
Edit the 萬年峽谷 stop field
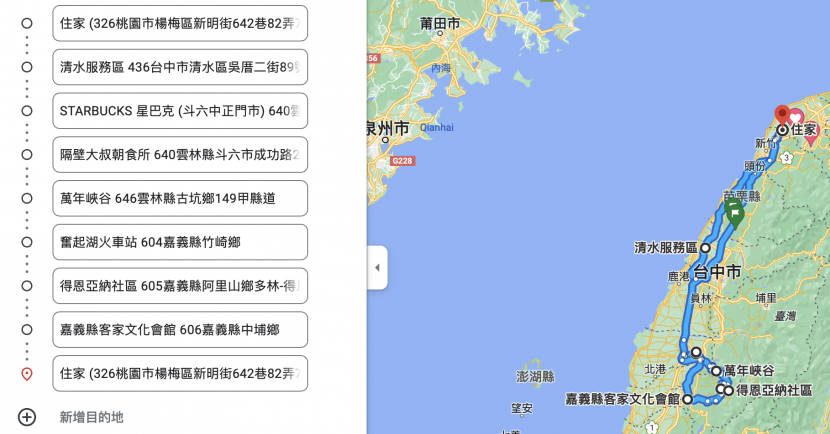click(x=180, y=198)
